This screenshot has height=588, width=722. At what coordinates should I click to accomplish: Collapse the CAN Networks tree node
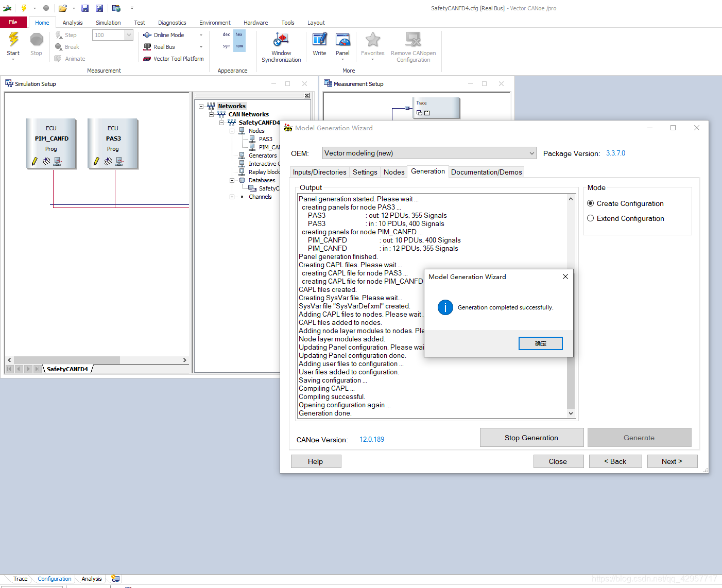click(211, 114)
